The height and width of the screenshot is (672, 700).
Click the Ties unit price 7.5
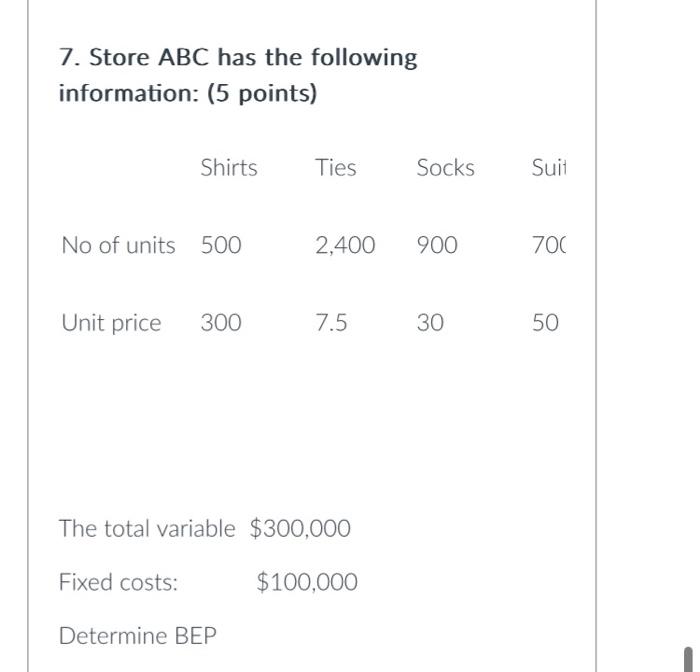pyautogui.click(x=331, y=324)
